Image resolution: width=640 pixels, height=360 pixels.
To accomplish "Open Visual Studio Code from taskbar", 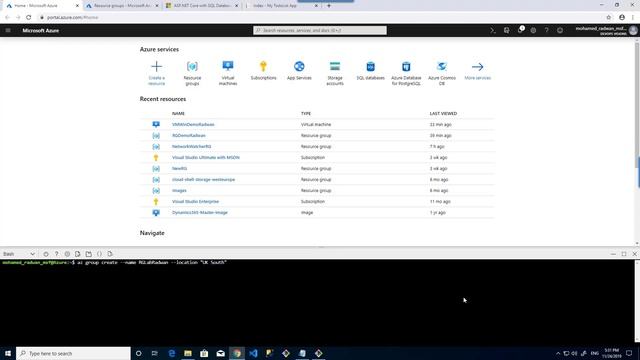I will [253, 353].
